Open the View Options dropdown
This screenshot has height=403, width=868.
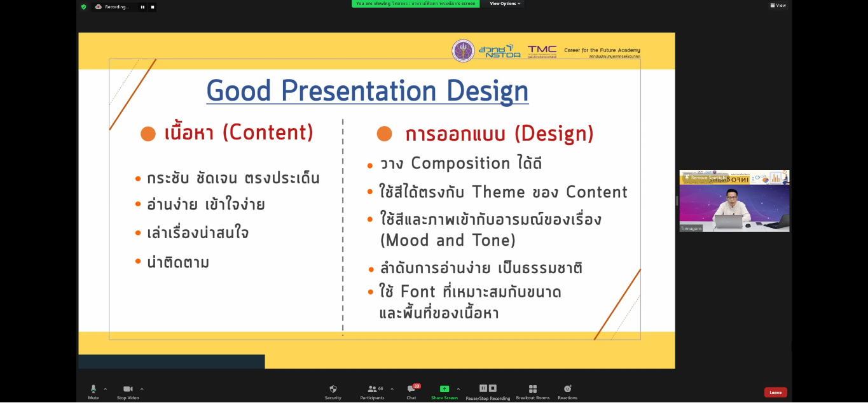click(505, 4)
